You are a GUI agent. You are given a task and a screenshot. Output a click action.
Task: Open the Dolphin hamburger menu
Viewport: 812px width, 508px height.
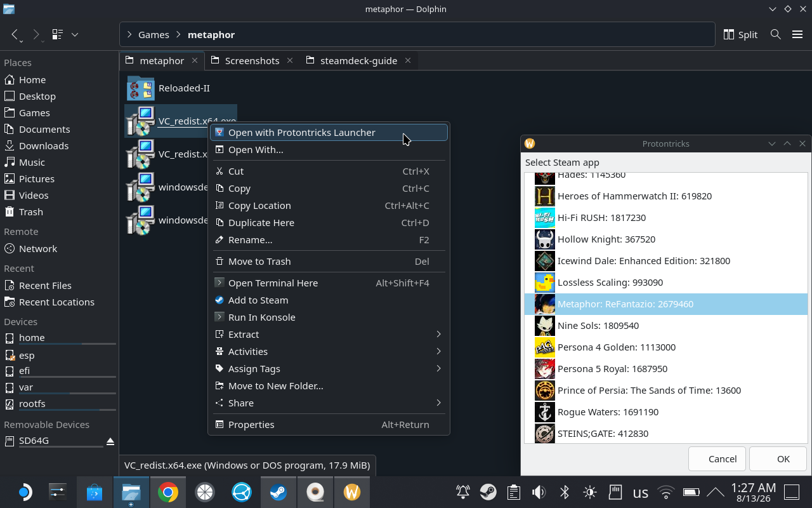point(797,34)
